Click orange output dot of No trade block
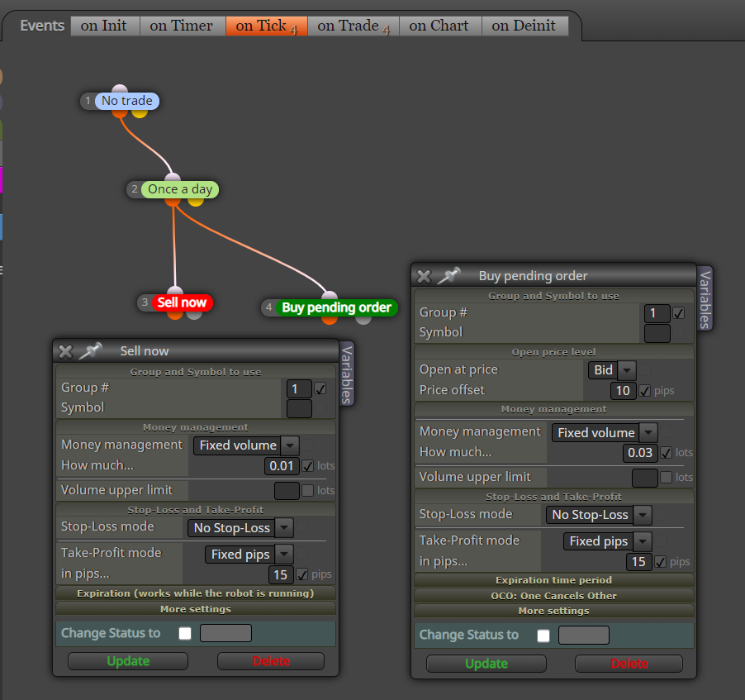The height and width of the screenshot is (700, 745). [120, 113]
